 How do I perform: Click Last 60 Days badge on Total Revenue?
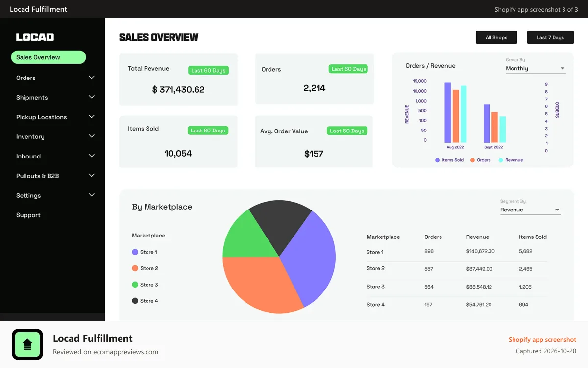(x=208, y=71)
